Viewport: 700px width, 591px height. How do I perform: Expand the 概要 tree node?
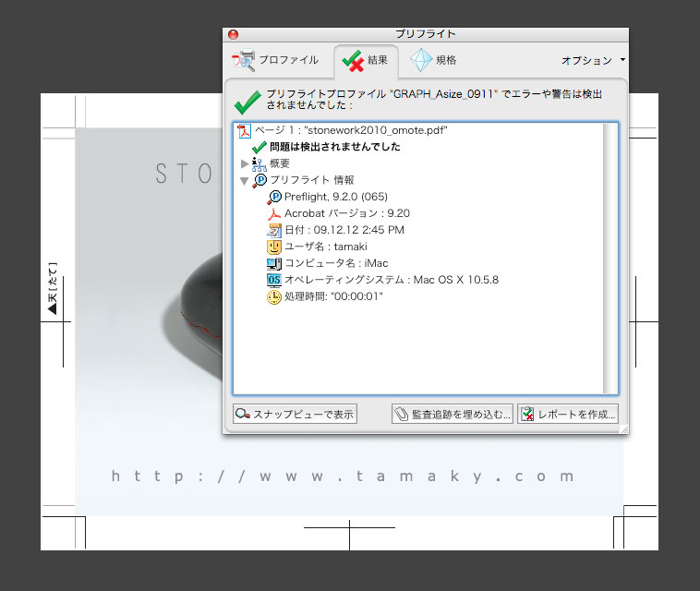(244, 163)
